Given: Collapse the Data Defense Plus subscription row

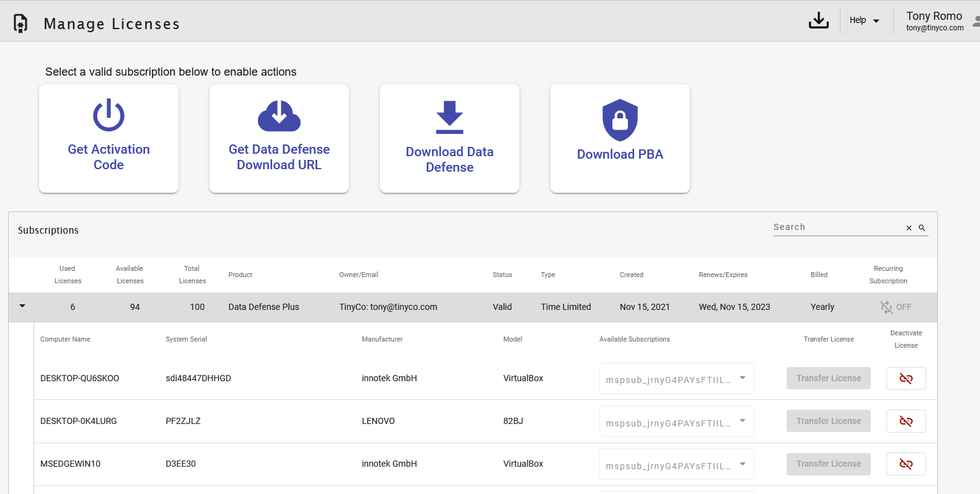Looking at the screenshot, I should pos(22,306).
